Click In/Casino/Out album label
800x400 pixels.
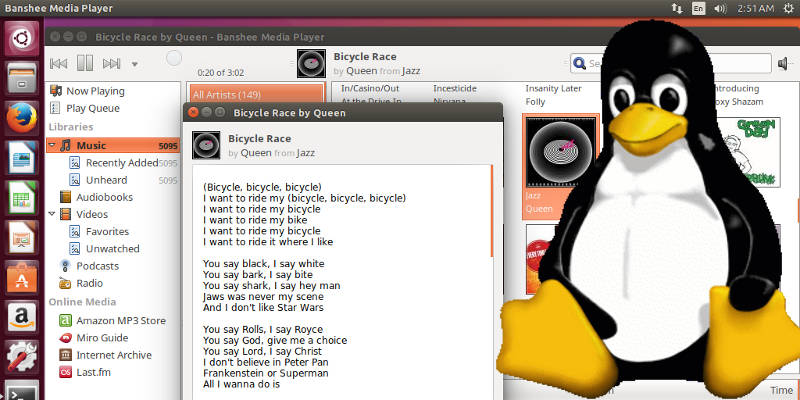370,89
